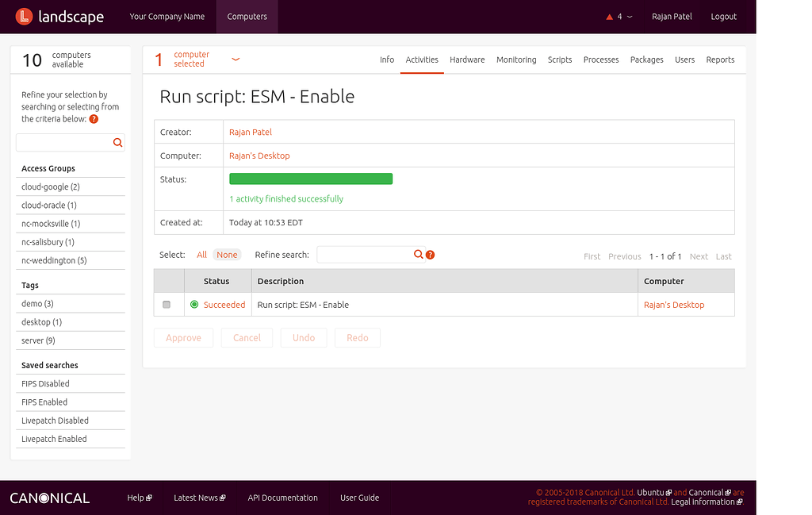Image resolution: width=812 pixels, height=515 pixels.
Task: Select All activities
Action: pyautogui.click(x=201, y=255)
